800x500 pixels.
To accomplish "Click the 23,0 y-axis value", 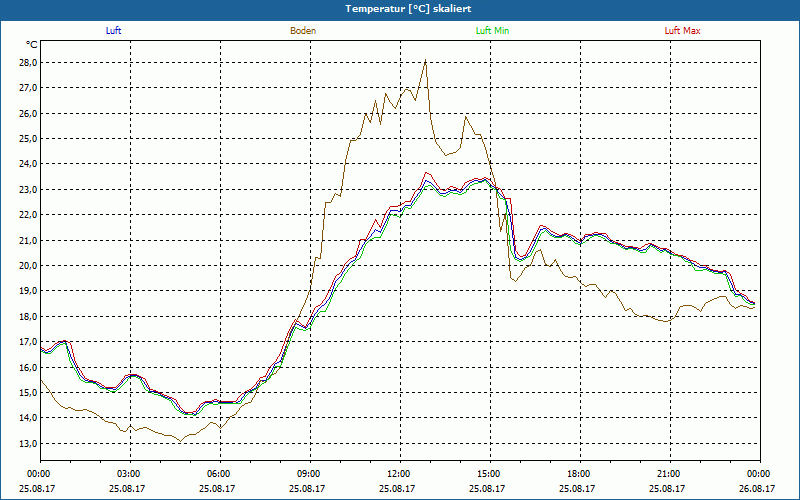I will coord(29,189).
